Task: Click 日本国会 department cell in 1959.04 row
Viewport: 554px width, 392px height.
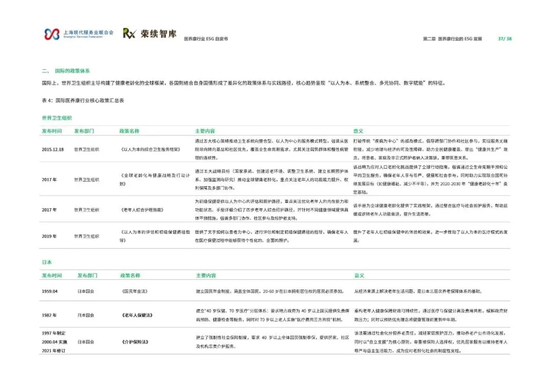Action: coord(86,291)
